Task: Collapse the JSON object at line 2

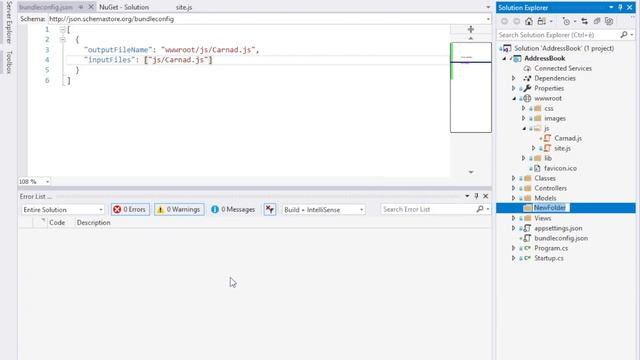Action: coord(62,40)
